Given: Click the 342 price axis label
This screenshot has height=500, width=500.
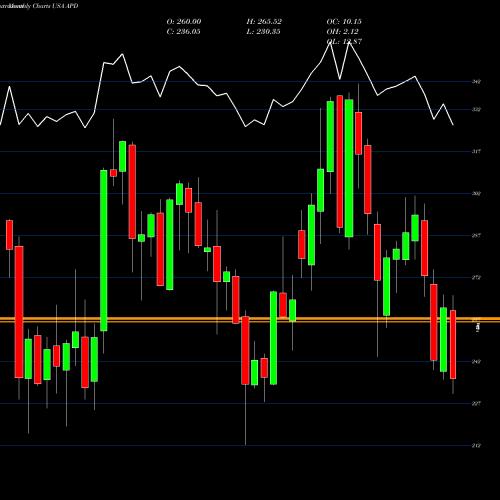Looking at the screenshot, I should [x=476, y=81].
